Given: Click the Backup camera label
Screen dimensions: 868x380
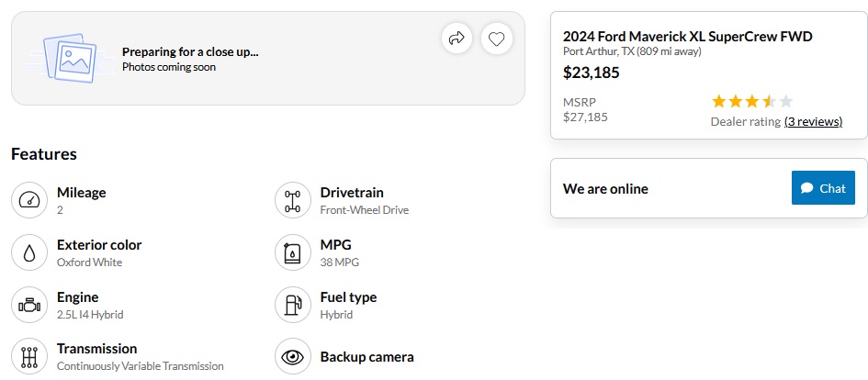Looking at the screenshot, I should pos(367,357).
